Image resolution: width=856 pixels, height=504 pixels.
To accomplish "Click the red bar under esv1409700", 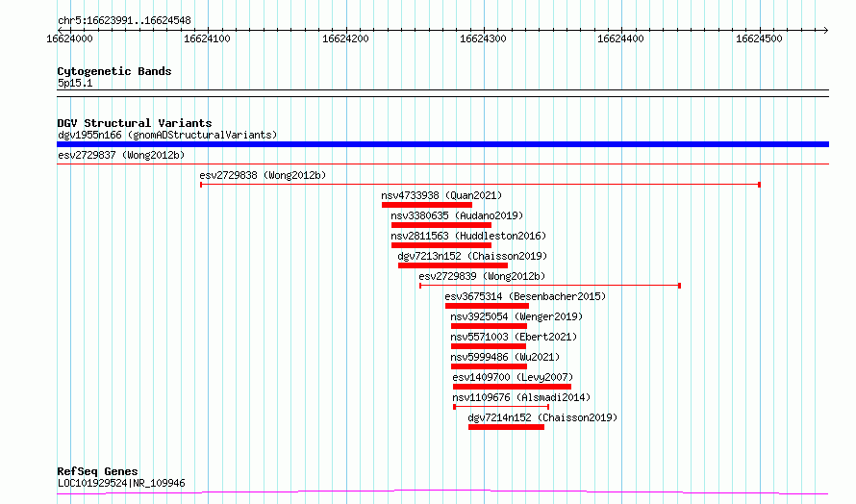I will pyautogui.click(x=512, y=387).
